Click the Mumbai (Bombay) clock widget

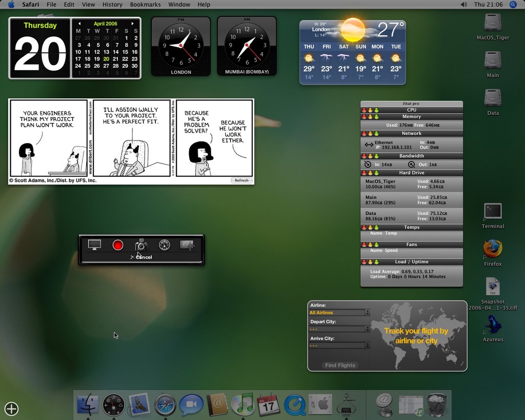click(x=247, y=46)
